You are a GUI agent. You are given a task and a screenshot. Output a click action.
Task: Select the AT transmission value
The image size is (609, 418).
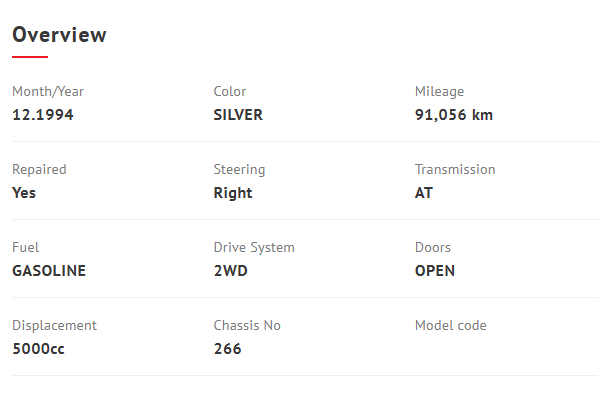(x=424, y=193)
